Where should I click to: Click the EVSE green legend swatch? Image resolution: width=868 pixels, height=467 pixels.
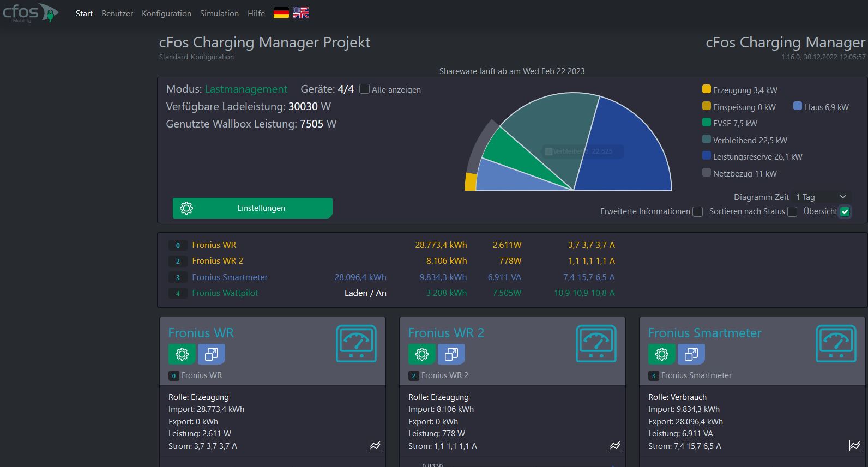click(707, 122)
